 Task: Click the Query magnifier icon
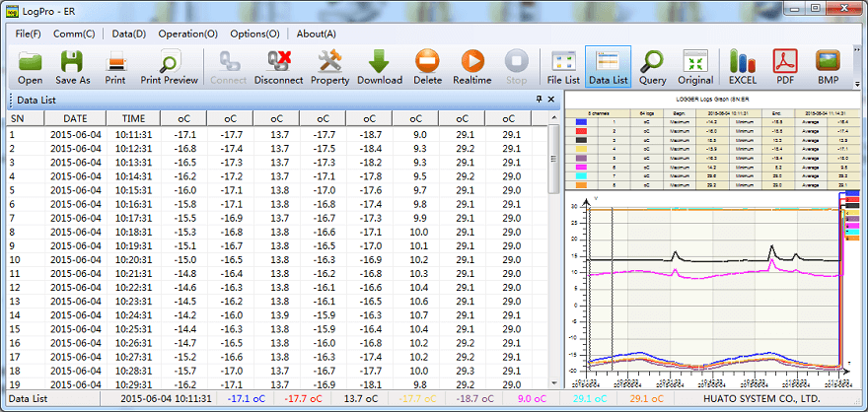point(652,67)
